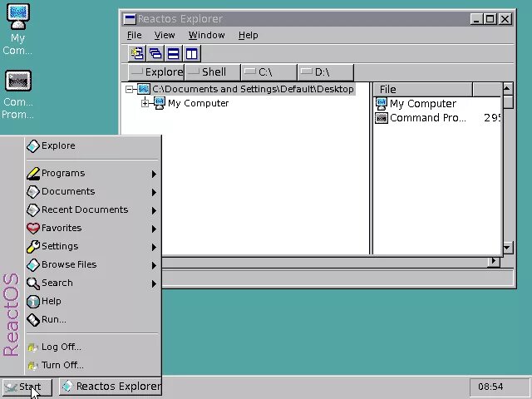Click Reactos Explorer taskbar button
Viewport: 532px width, 399px height.
pos(111,387)
